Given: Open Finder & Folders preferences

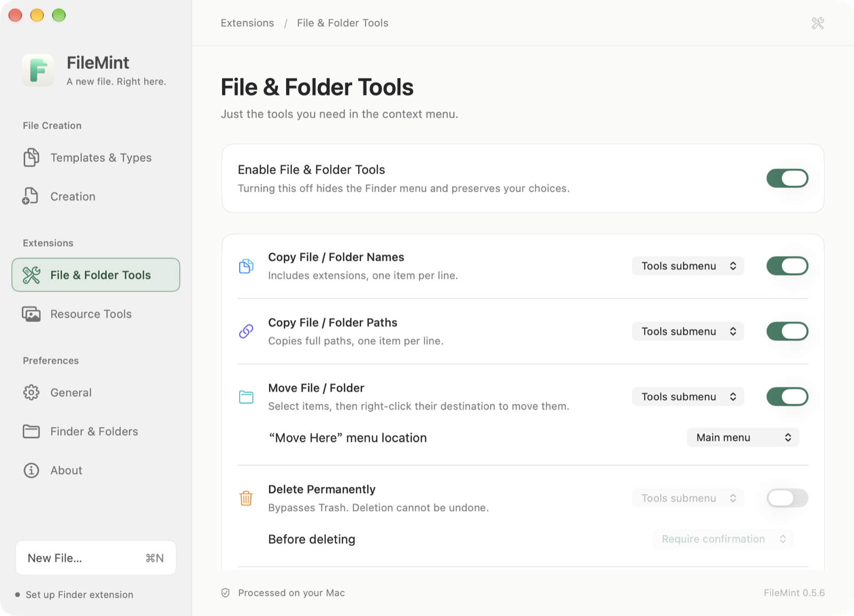Looking at the screenshot, I should pyautogui.click(x=96, y=431).
